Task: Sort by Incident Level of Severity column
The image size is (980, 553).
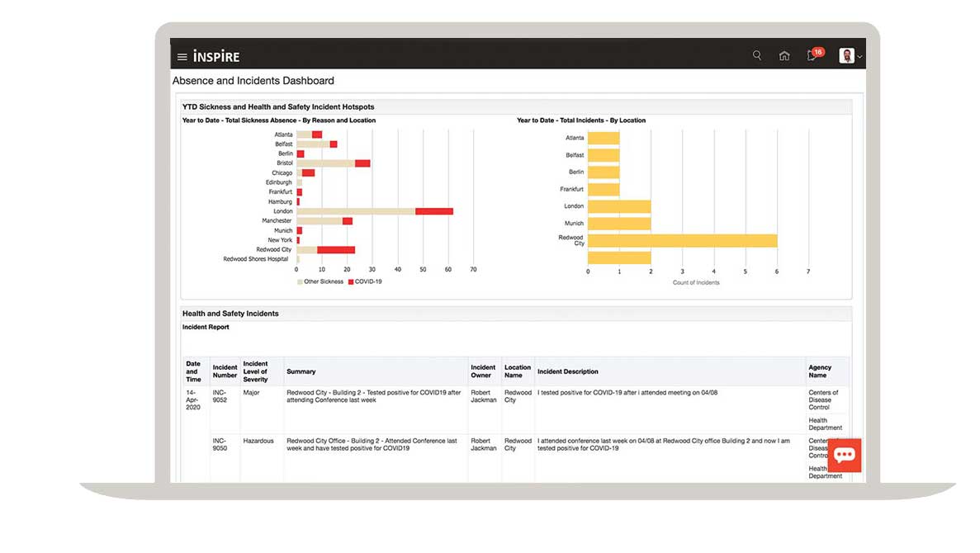Action: (x=256, y=371)
